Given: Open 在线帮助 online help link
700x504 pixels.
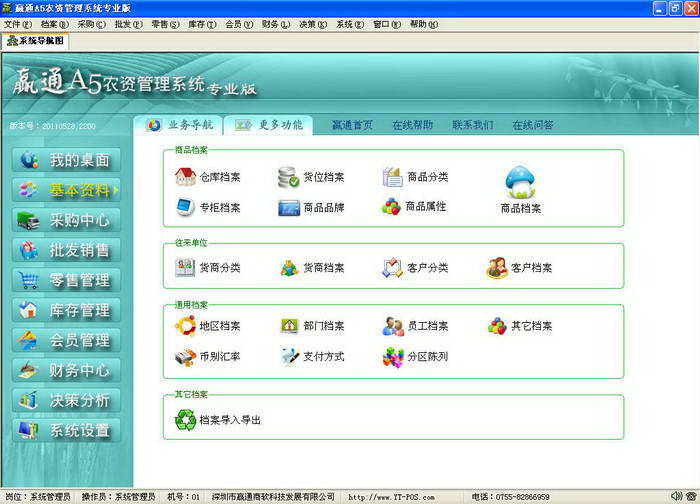Looking at the screenshot, I should pyautogui.click(x=412, y=125).
